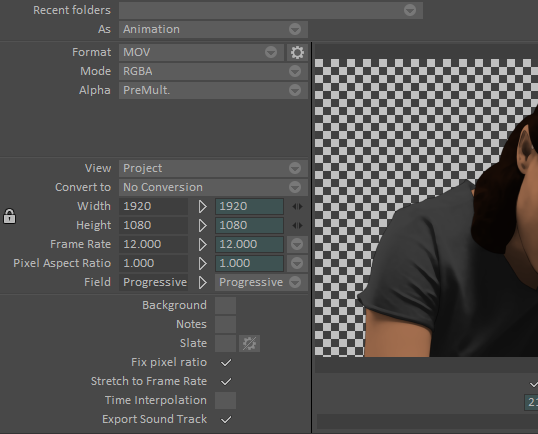
Task: Disable Export Sound Track option
Action: point(226,419)
